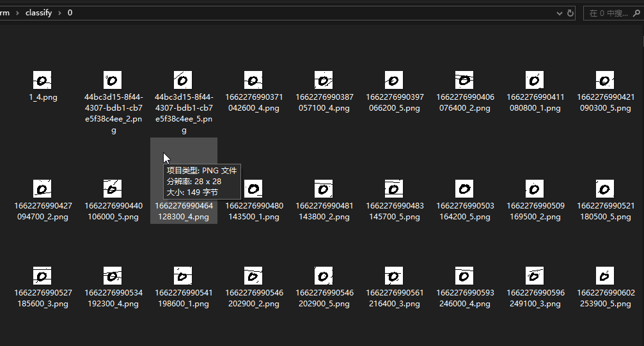The width and height of the screenshot is (644, 346).
Task: Click thumbnail of 1662276990421090300_5.png
Action: (x=605, y=80)
